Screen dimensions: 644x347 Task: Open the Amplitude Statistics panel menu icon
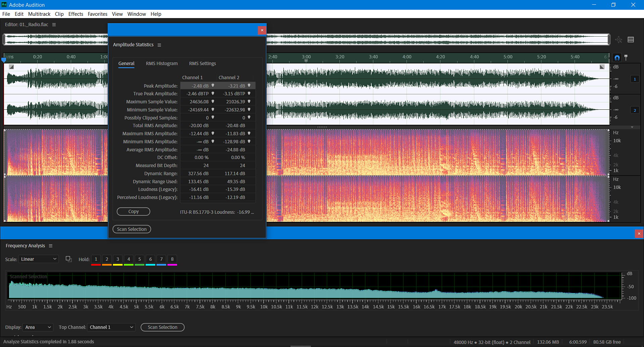(x=159, y=45)
